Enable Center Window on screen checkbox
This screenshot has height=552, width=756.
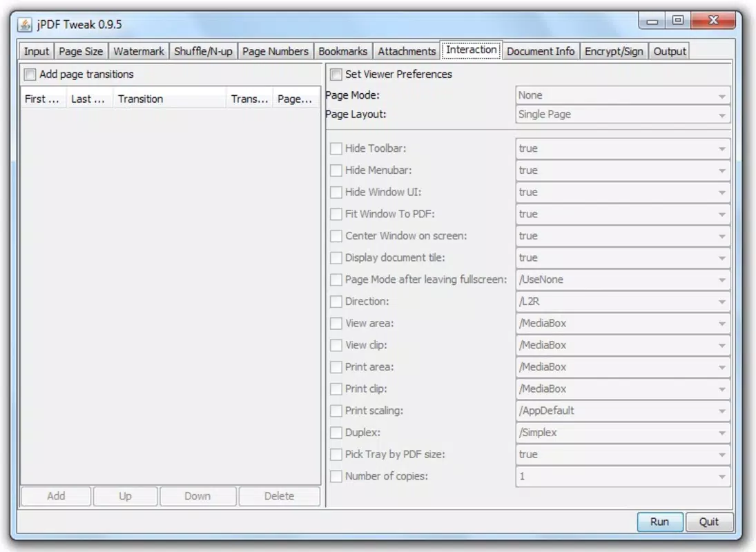pos(336,236)
